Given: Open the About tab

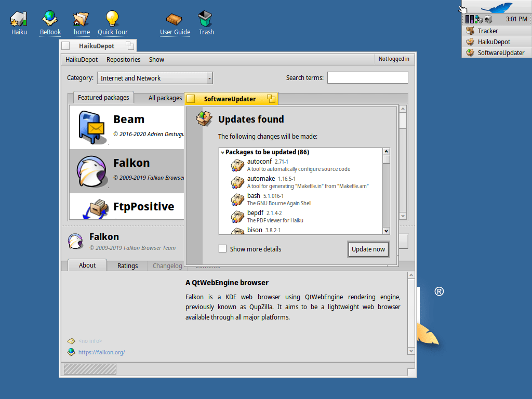Looking at the screenshot, I should click(87, 265).
